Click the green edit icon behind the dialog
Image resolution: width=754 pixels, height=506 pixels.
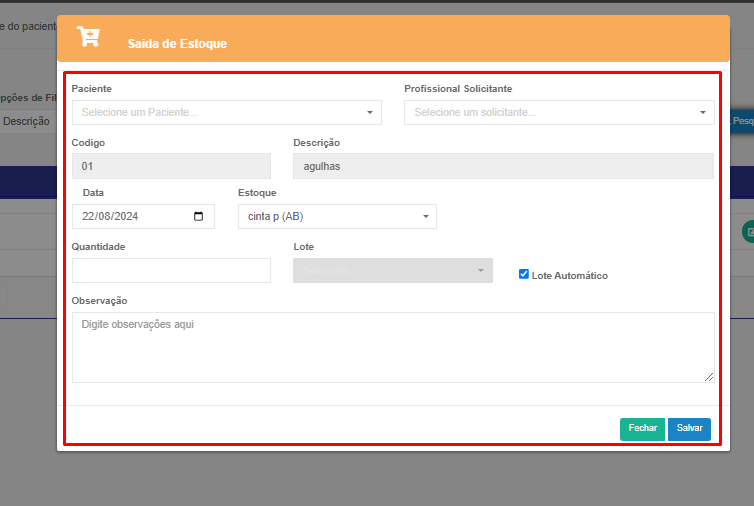(748, 232)
